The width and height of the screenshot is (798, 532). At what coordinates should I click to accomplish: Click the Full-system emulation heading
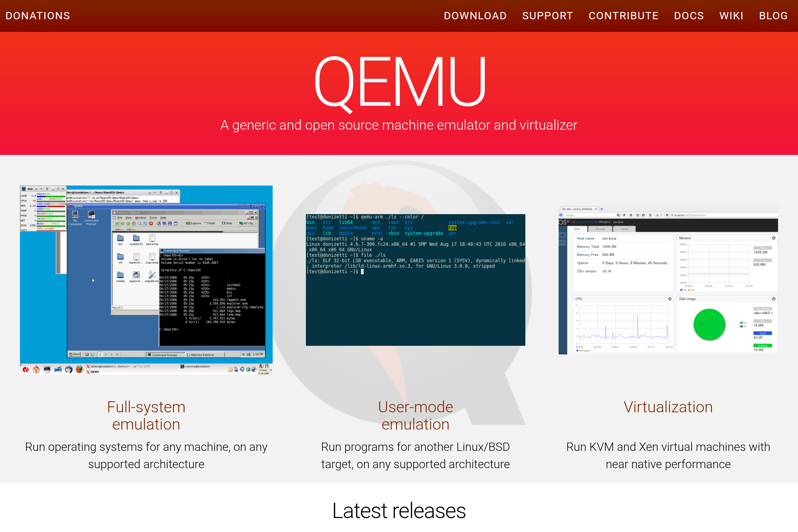pyautogui.click(x=146, y=416)
